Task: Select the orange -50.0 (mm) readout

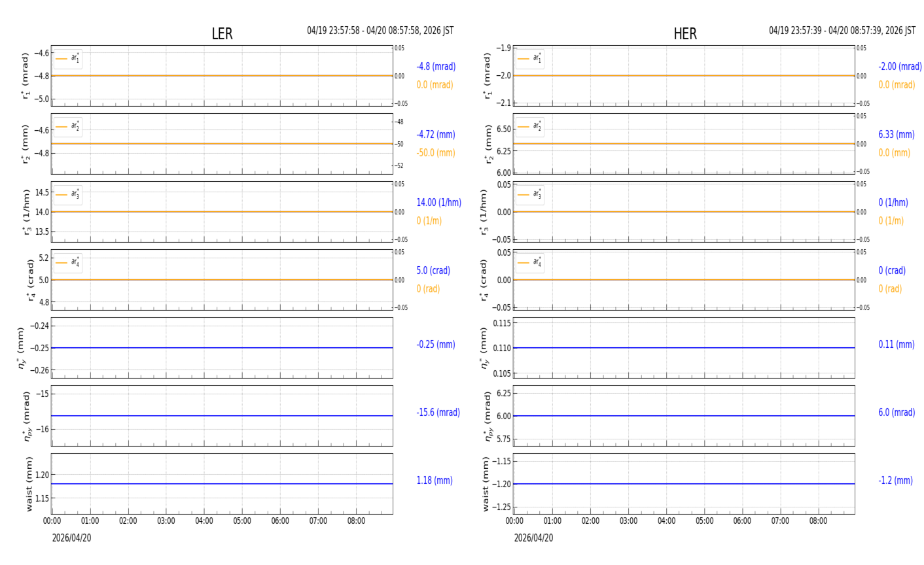Action: pos(436,153)
